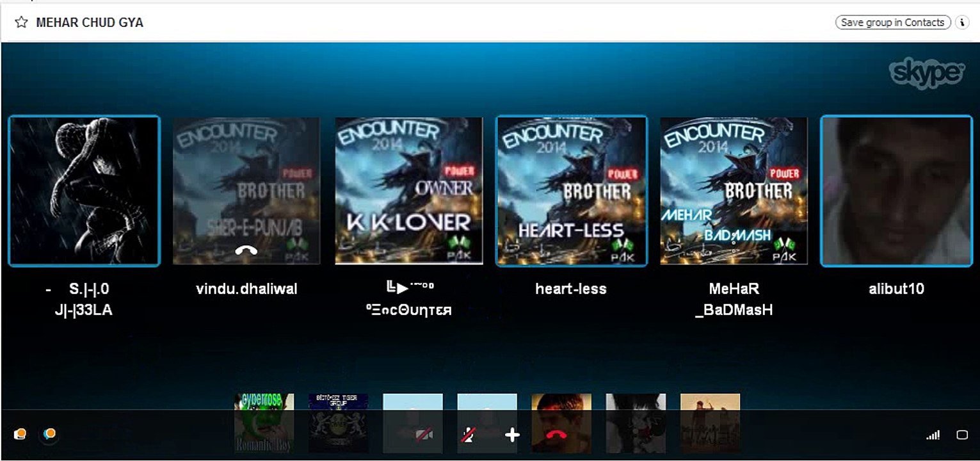End call with red hang-up button
This screenshot has width=980, height=461.
[x=557, y=435]
